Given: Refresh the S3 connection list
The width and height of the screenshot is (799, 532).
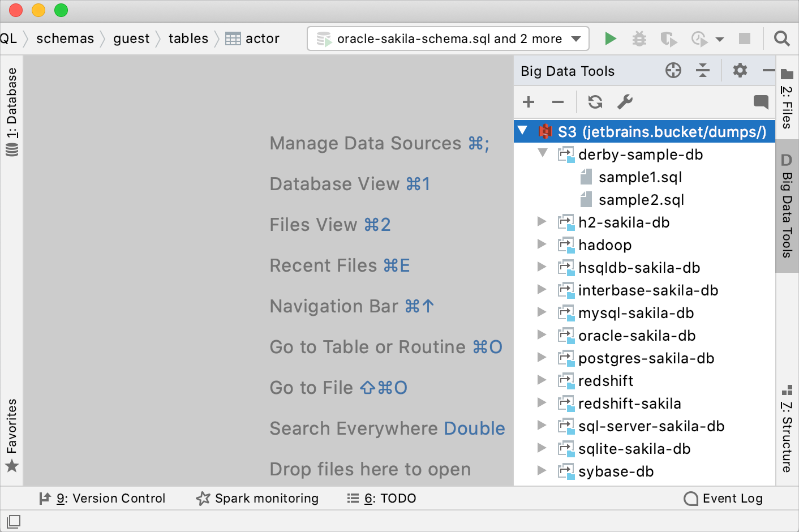Looking at the screenshot, I should pos(594,102).
